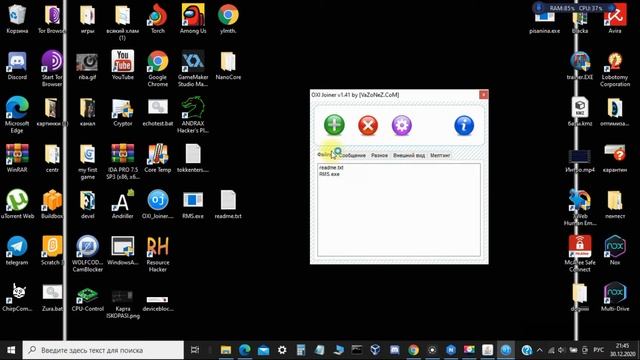
Task: Open the taskbar clock showing 21:45
Action: [x=622, y=350]
